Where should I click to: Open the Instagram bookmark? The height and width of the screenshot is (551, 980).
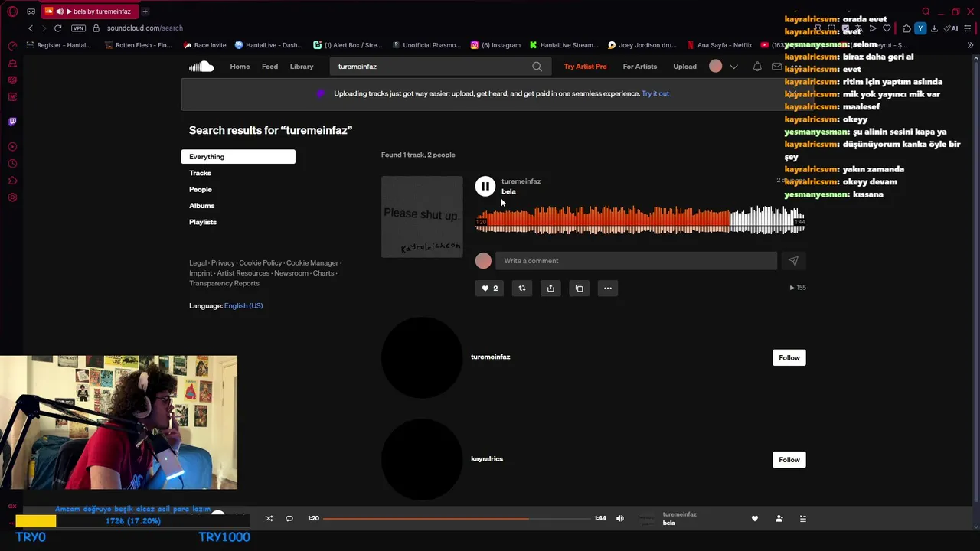pyautogui.click(x=495, y=45)
